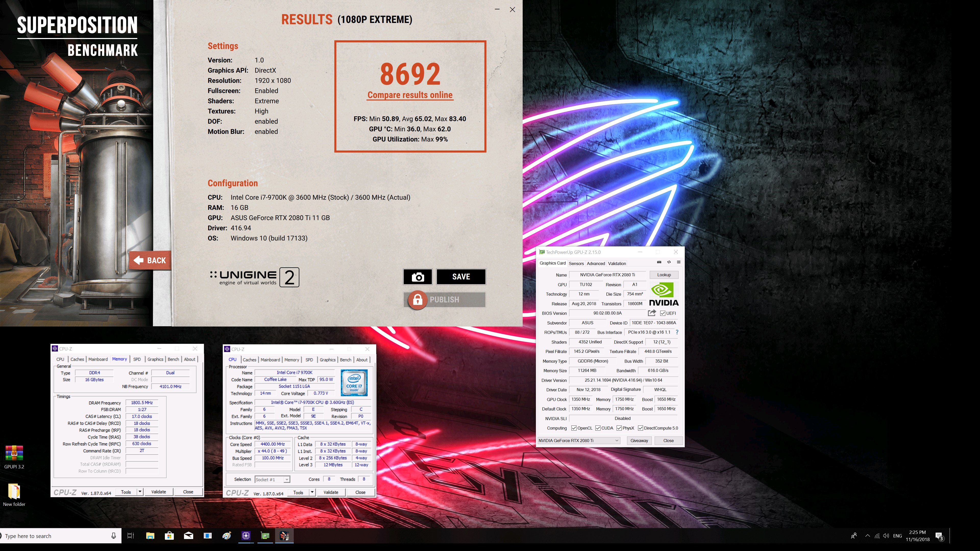Click Close button in GPU-Z window
Viewport: 980px width, 551px height.
(x=668, y=440)
